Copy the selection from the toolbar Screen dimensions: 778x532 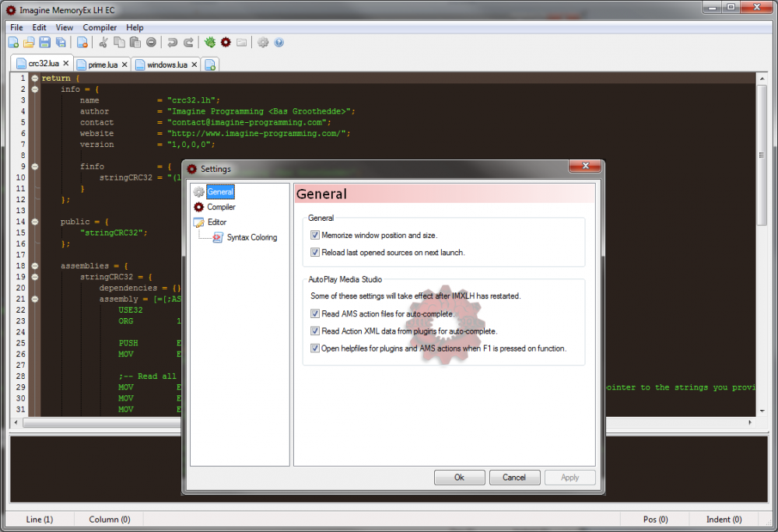119,43
